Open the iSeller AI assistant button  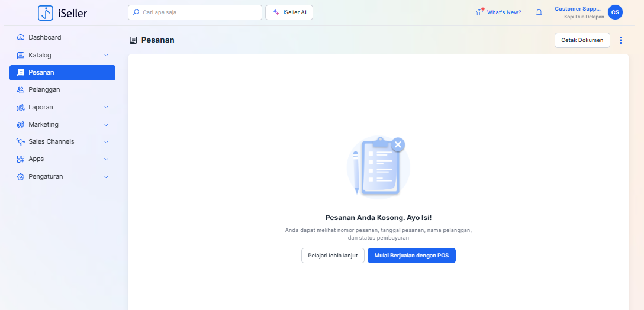pyautogui.click(x=289, y=12)
